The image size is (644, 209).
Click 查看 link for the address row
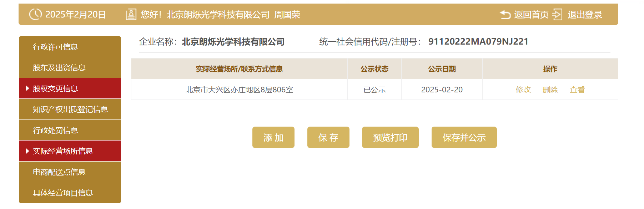(x=577, y=90)
